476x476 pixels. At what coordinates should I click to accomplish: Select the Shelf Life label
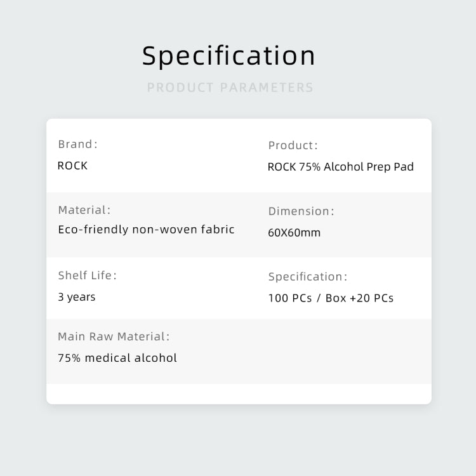(88, 275)
